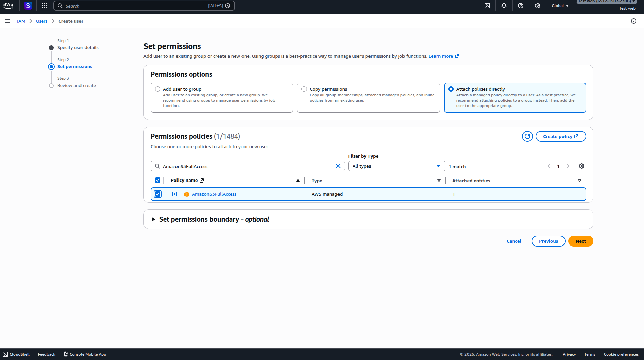Open Terms link in footer
Screen dimensions: 644x360
590,354
